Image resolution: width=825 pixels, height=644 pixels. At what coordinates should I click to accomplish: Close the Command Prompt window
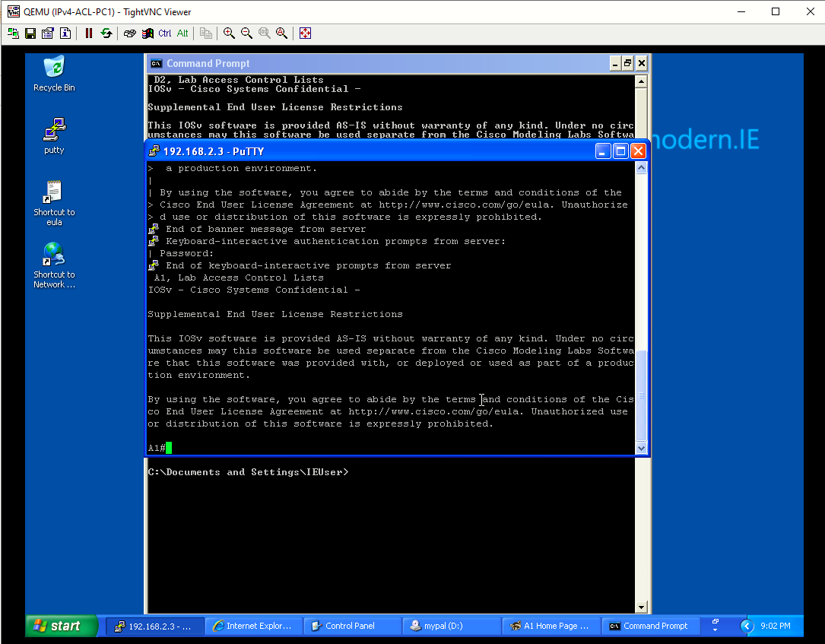(x=642, y=64)
